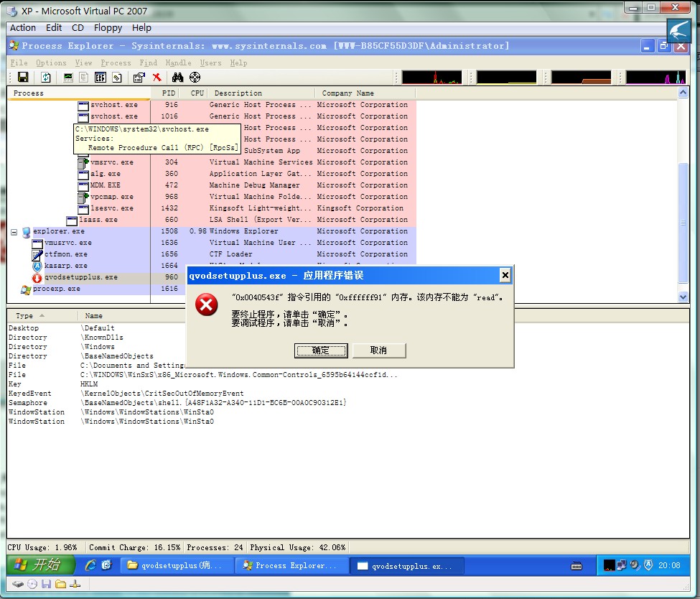Click the Virtual PC floppy disk status icon
Screen dimensions: 700x599
[x=47, y=584]
